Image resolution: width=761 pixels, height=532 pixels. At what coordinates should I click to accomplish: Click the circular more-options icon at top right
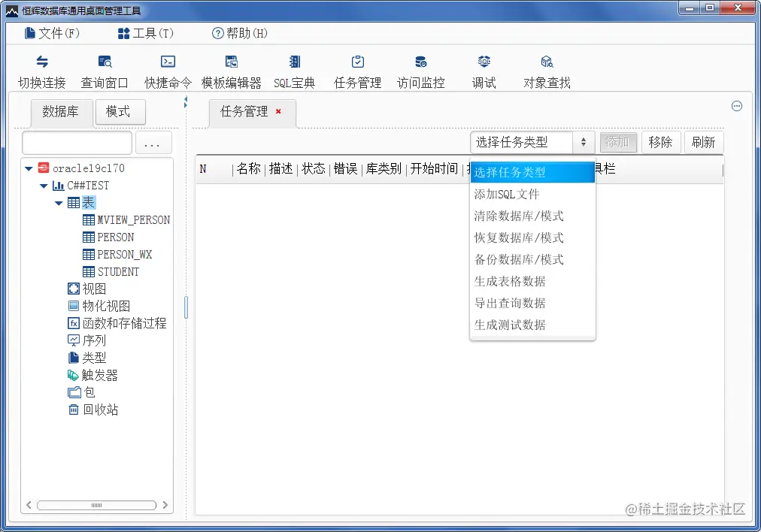tap(737, 106)
